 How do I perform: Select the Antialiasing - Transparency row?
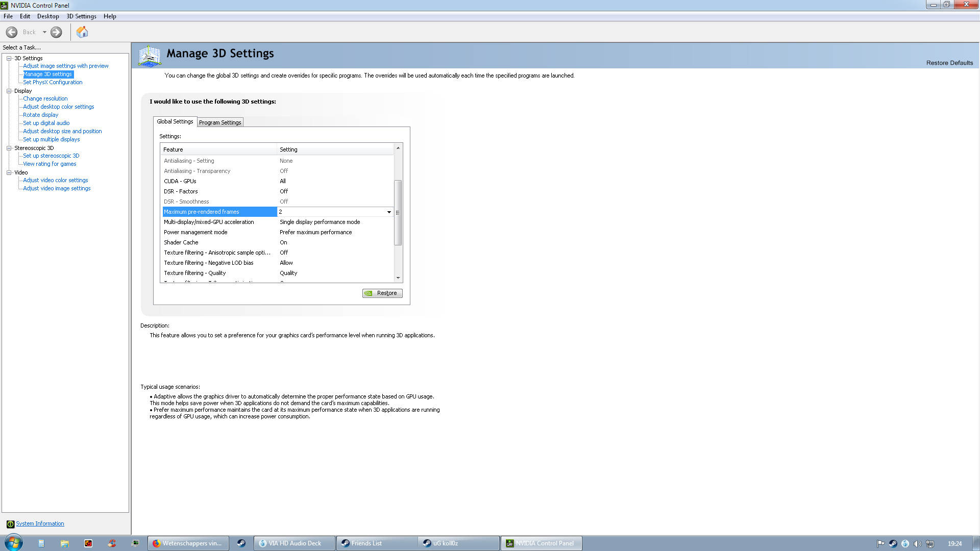278,171
